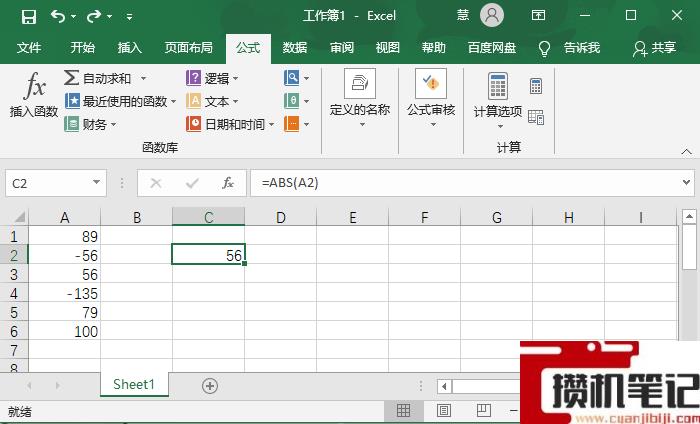
Task: Click the Name Box showing C2
Action: coord(49,183)
